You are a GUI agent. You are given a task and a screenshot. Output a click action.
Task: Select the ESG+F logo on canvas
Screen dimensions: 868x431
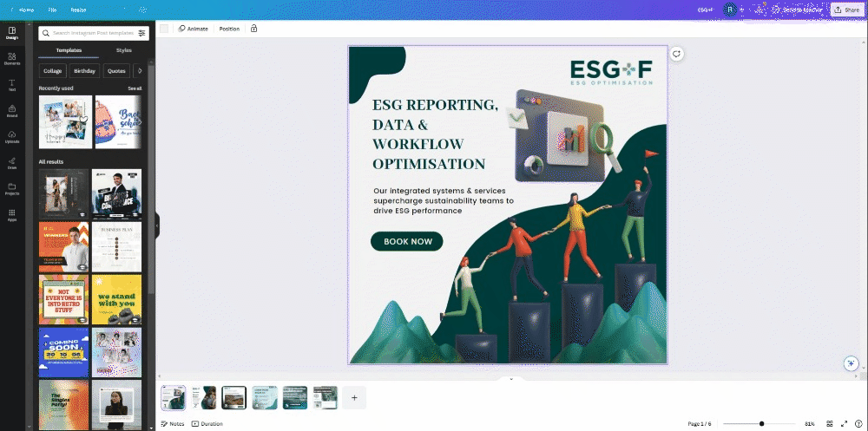[x=611, y=73]
